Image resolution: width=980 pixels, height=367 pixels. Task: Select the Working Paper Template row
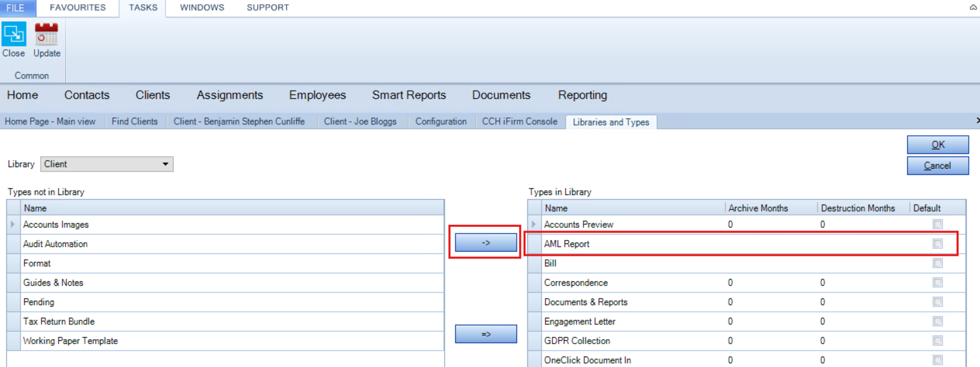(226, 341)
